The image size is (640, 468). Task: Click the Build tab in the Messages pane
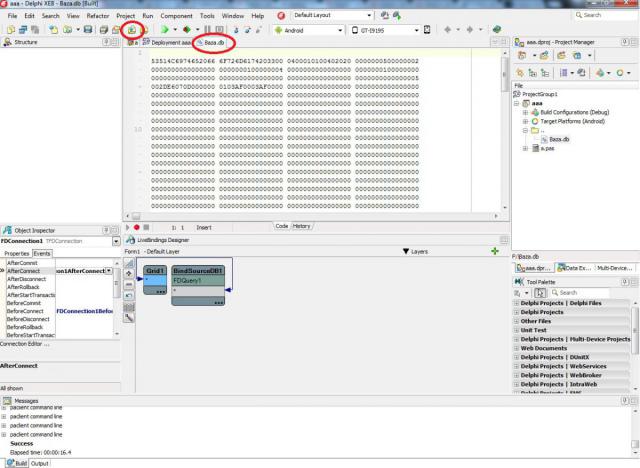pyautogui.click(x=17, y=464)
